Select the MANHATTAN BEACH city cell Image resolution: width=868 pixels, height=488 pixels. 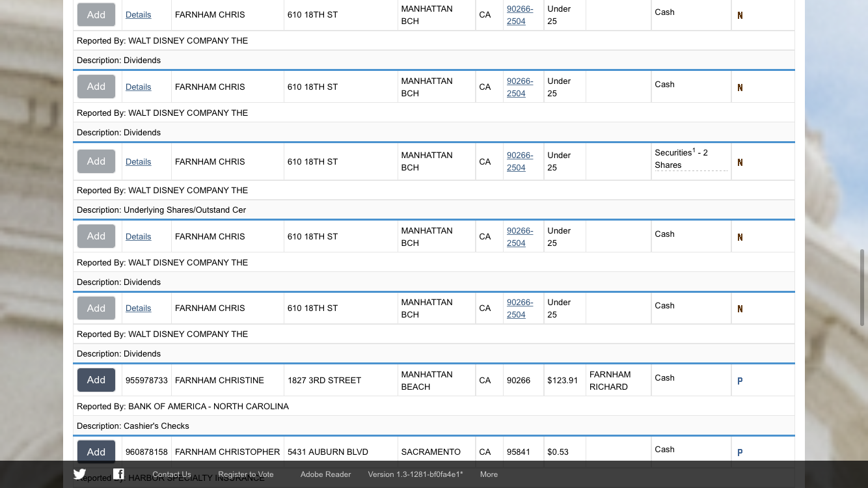[x=437, y=380]
